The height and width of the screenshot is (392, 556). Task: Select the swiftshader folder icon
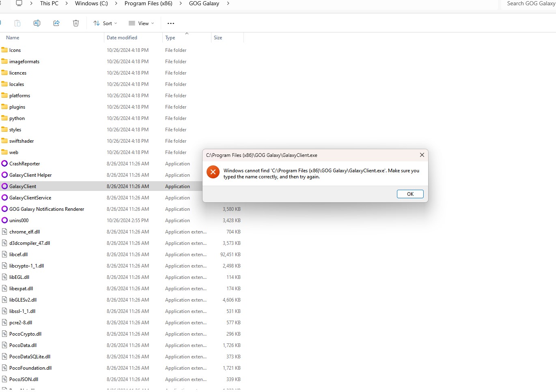coord(4,141)
